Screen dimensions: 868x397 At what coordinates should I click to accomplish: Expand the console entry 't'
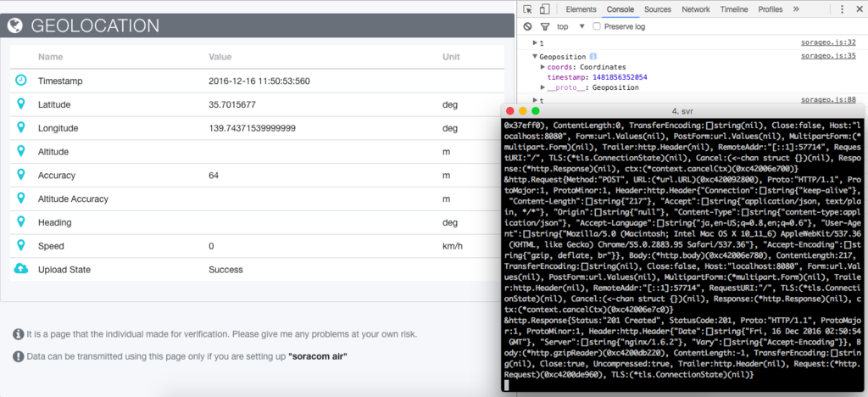tap(535, 100)
